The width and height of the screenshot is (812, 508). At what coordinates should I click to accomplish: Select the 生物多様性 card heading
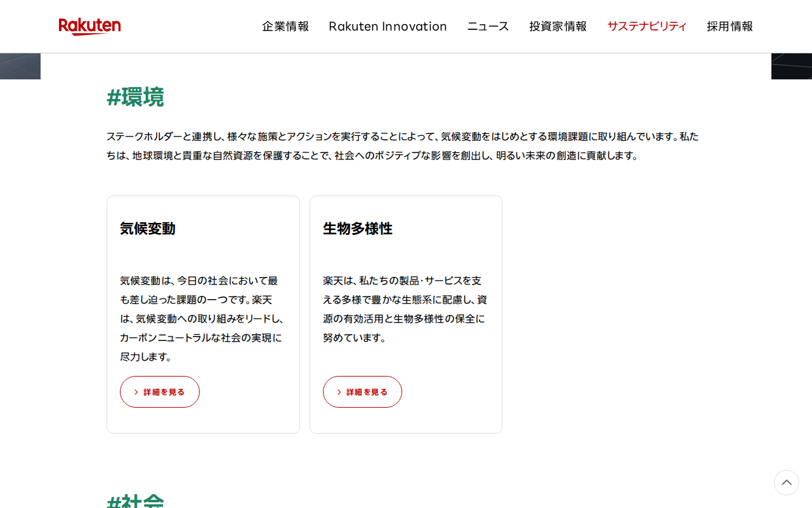coord(357,229)
